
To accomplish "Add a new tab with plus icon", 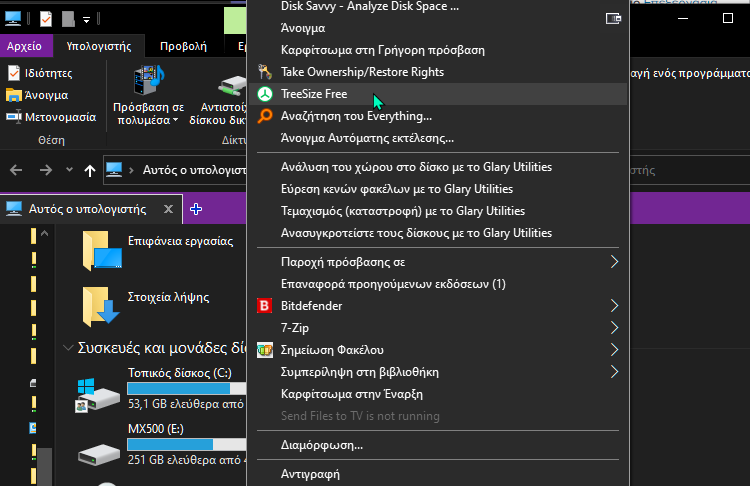I will coord(196,209).
